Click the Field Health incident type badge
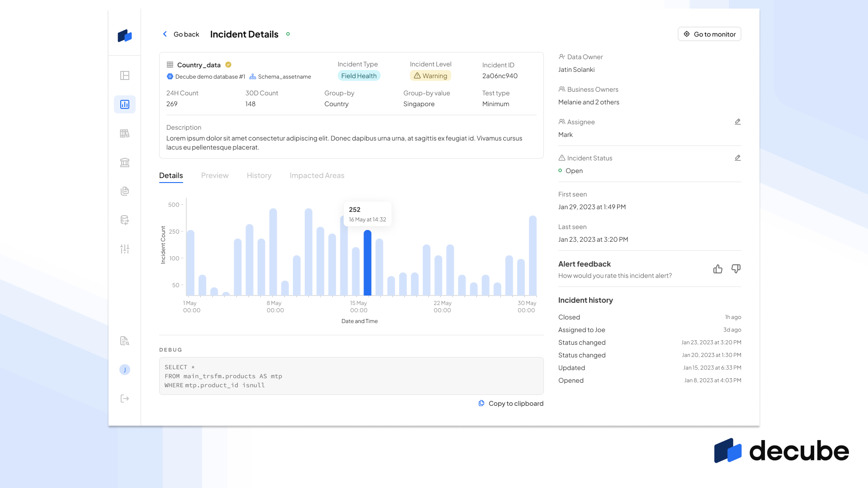Image resolution: width=868 pixels, height=488 pixels. (359, 75)
